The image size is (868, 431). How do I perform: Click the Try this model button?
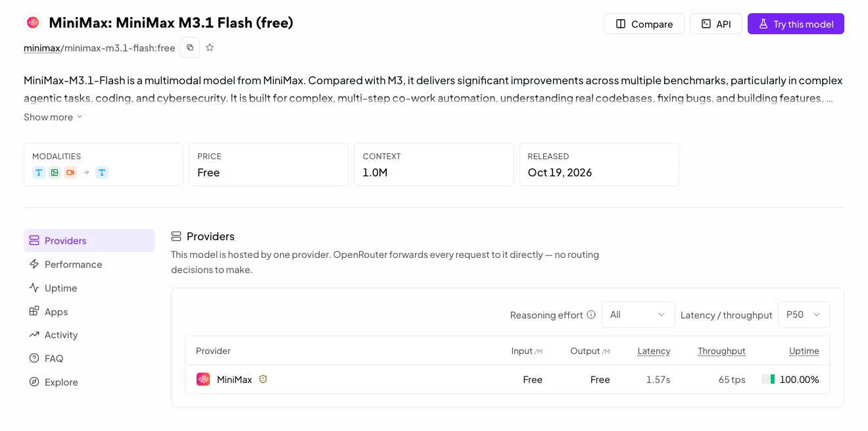click(796, 24)
